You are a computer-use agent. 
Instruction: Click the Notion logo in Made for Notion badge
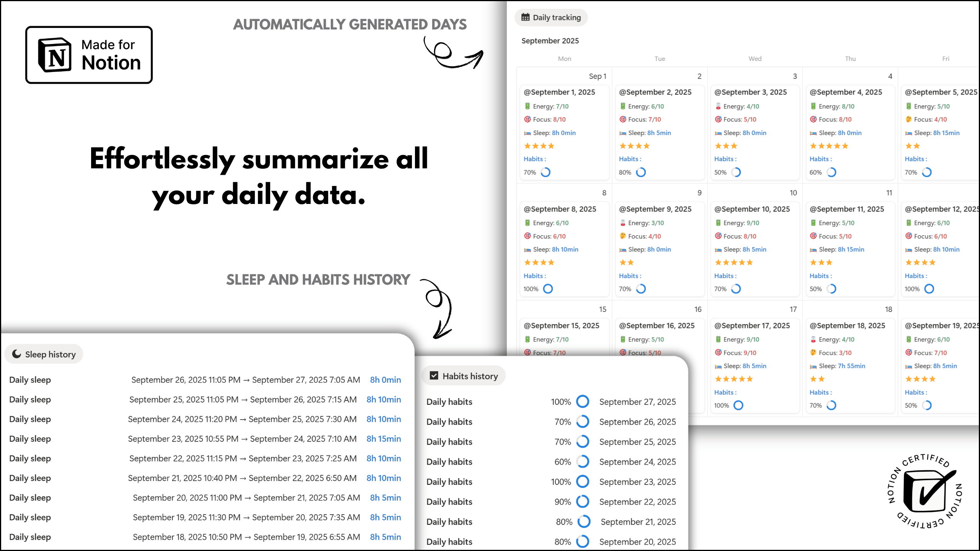click(x=55, y=55)
